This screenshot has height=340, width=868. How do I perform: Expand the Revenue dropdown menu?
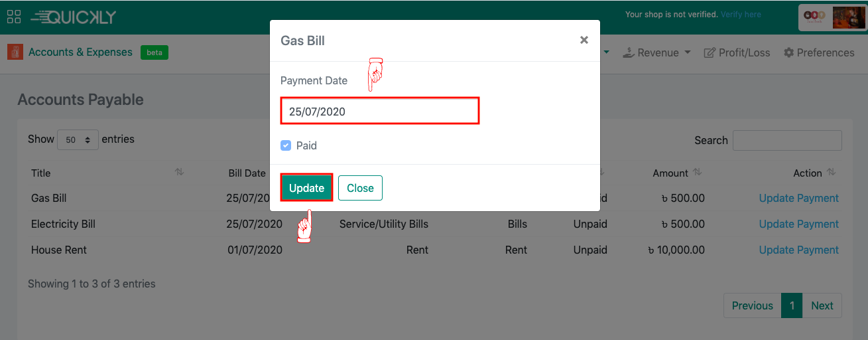[658, 52]
